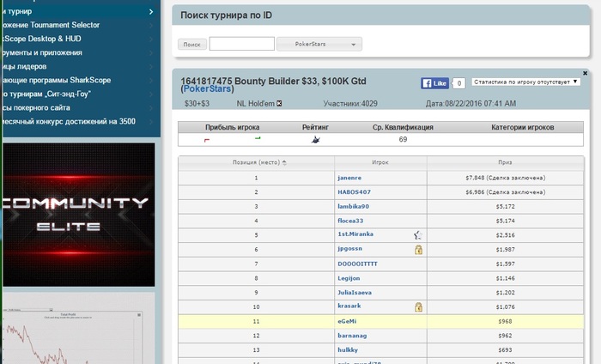Click the $30+$3 buy-in text
This screenshot has width=601, height=364.
197,104
